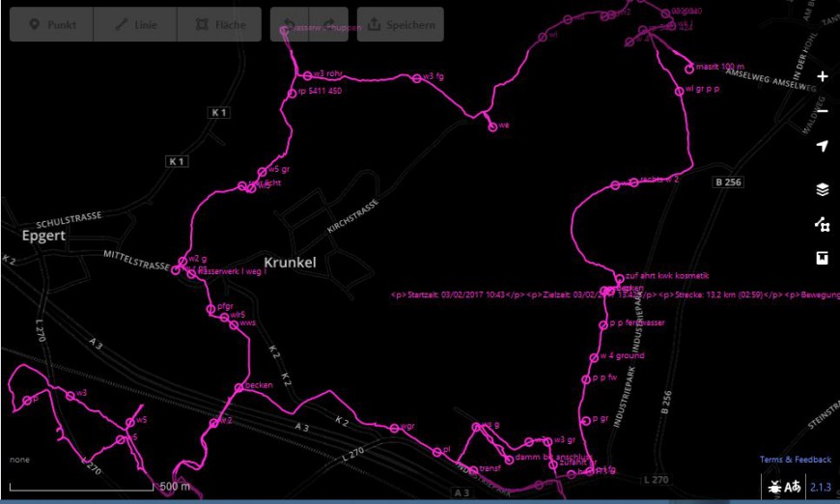Select waypoint marker 'pfgr'
This screenshot has height=504, width=840.
click(x=211, y=309)
